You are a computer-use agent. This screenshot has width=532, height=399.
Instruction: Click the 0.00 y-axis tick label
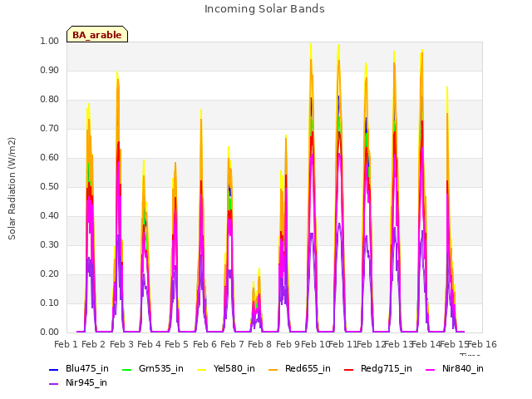tap(50, 332)
